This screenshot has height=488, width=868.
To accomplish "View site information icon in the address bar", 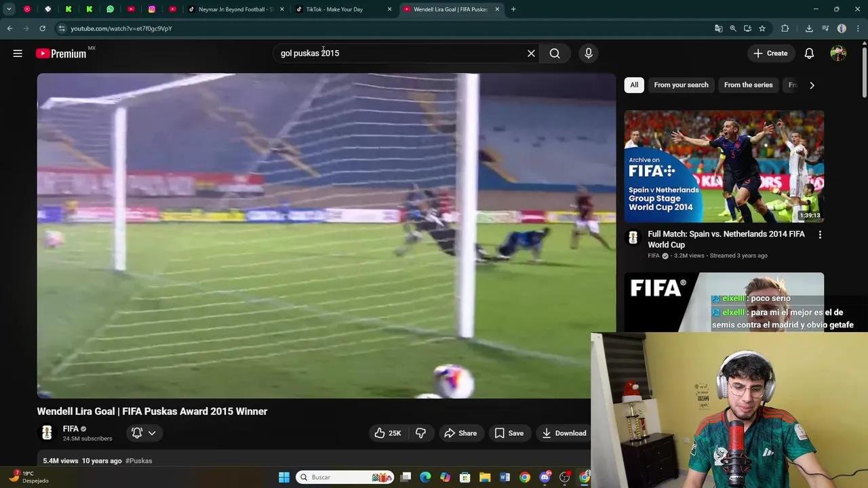I will (62, 28).
